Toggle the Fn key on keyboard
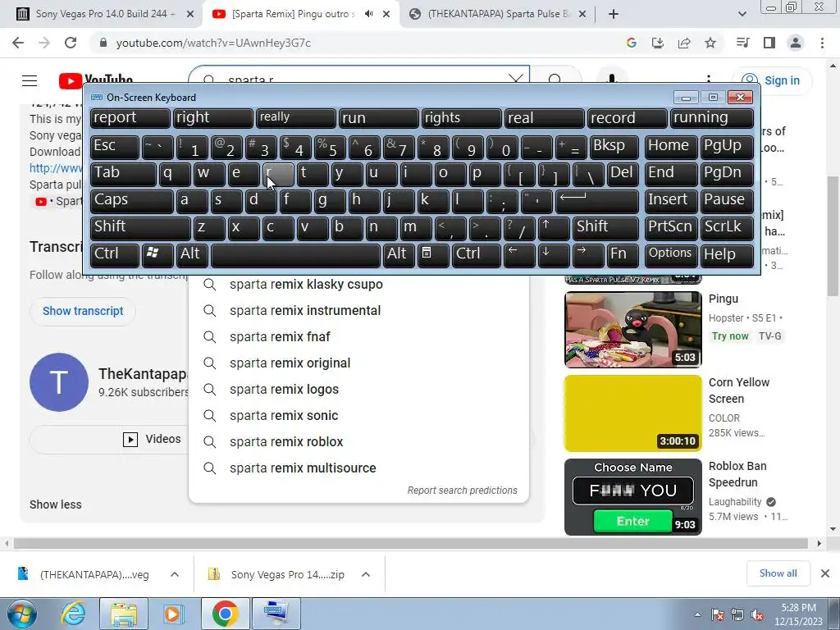The image size is (840, 630). coord(623,254)
